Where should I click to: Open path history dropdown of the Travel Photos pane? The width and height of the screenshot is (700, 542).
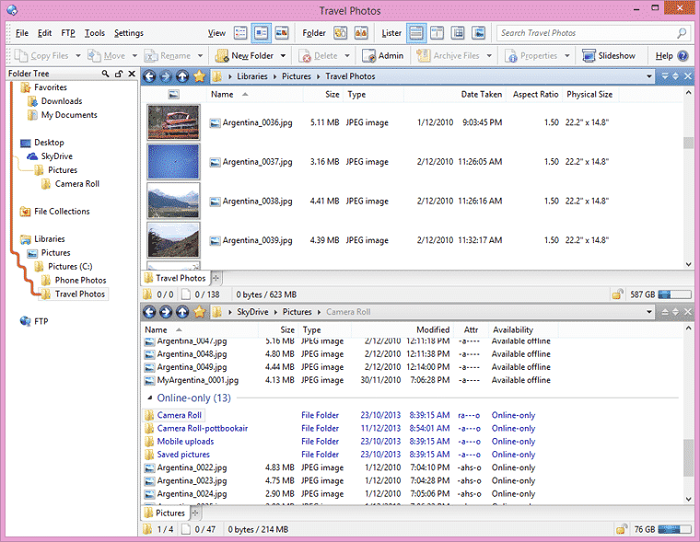tap(649, 76)
